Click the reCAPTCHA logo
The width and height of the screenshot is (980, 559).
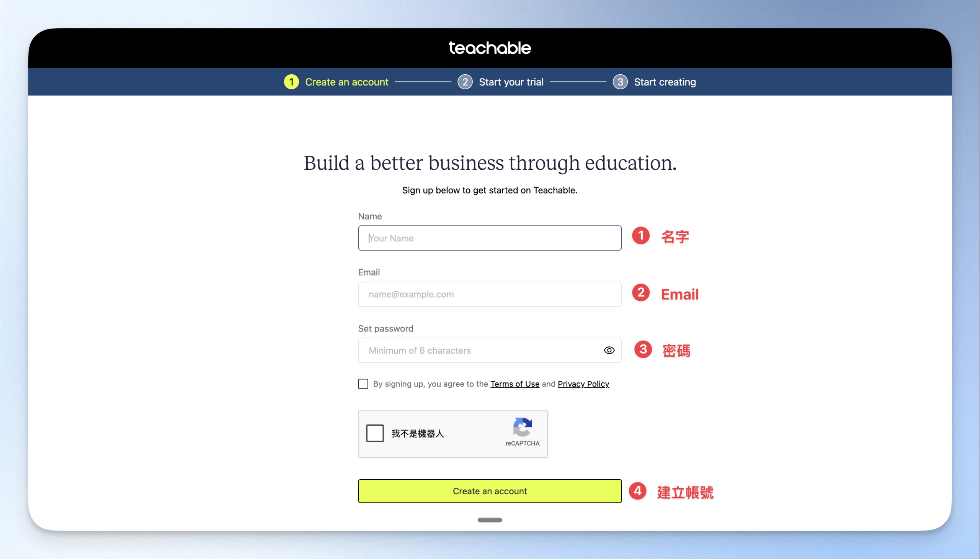click(x=523, y=427)
